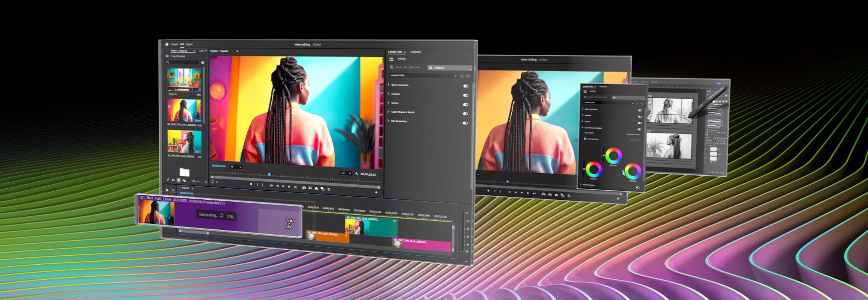Select the Selection arrow tool in timeline
The width and height of the screenshot is (868, 300).
click(x=167, y=190)
